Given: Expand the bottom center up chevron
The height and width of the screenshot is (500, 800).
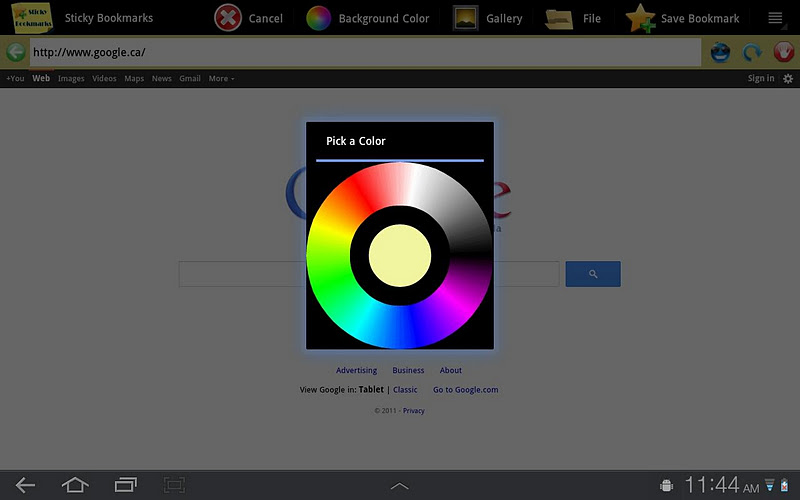Looking at the screenshot, I should pos(399,486).
